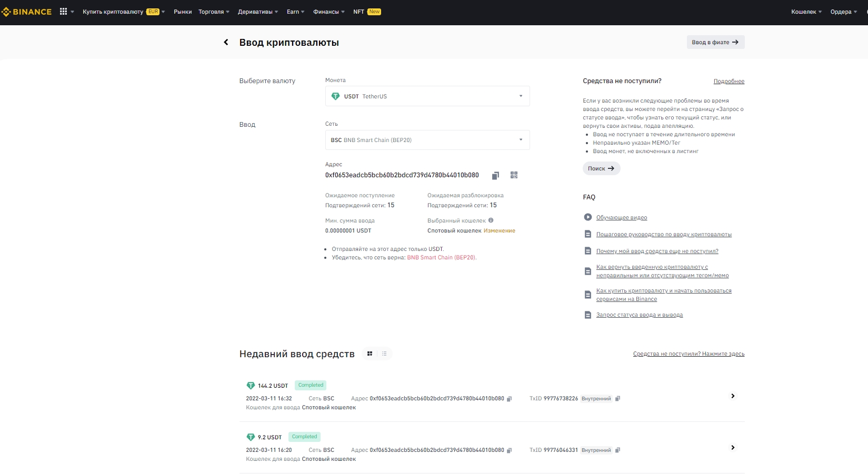
Task: Open the coin dropdown showing USDT TetherUS
Action: point(427,96)
